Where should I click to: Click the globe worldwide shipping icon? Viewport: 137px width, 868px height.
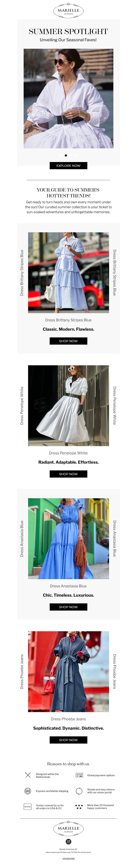[28, 791]
